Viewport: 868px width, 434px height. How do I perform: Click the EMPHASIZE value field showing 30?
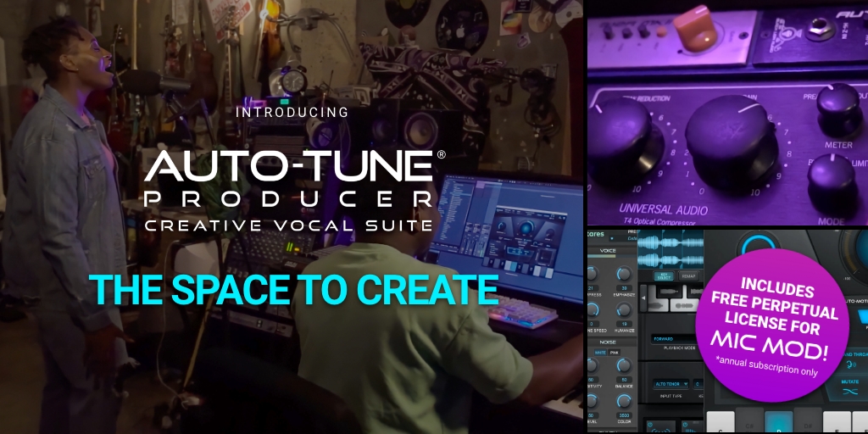pyautogui.click(x=625, y=288)
